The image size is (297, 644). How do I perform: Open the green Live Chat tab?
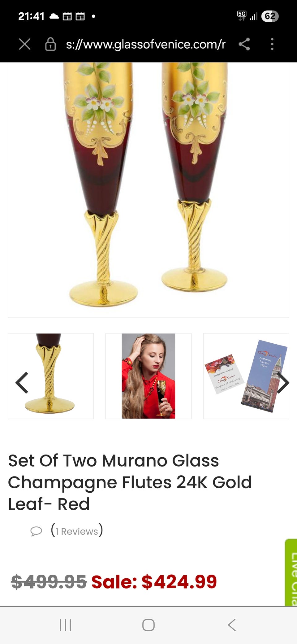pos(291,572)
